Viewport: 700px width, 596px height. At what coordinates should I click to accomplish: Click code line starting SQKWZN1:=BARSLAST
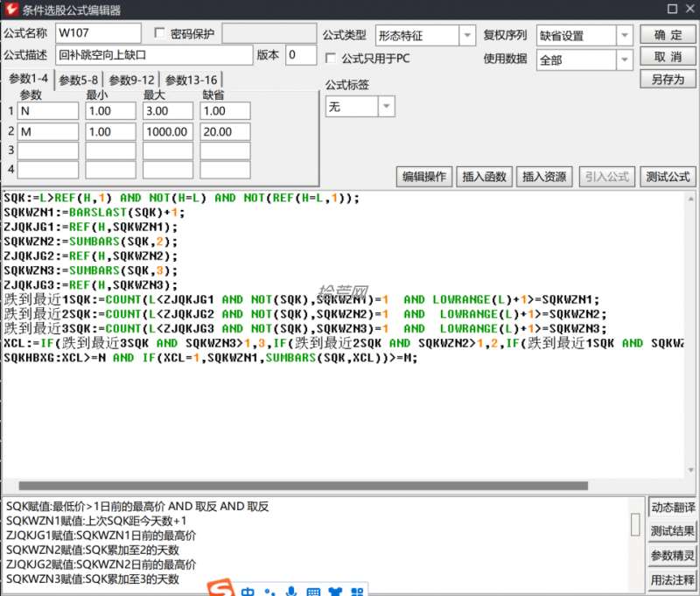[94, 213]
